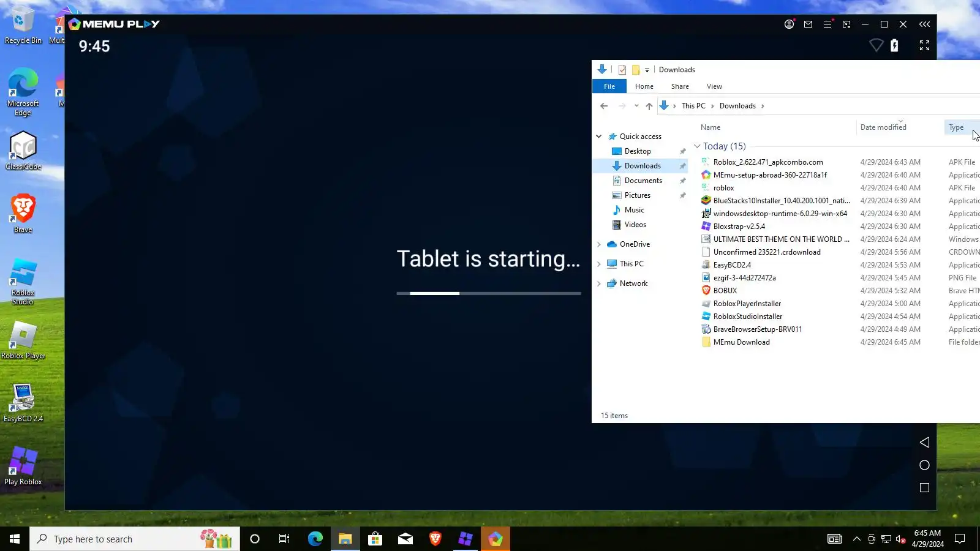Select the Recycle Bin desktop icon
Image resolution: width=980 pixels, height=551 pixels.
(23, 25)
